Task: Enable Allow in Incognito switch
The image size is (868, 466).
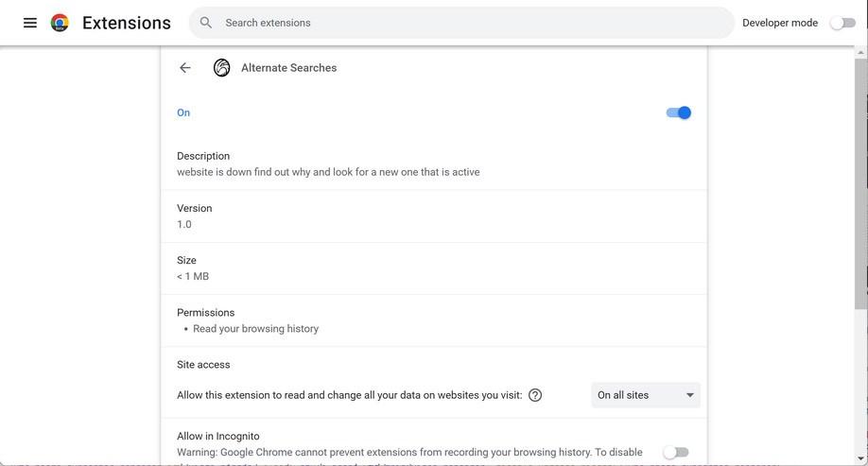Action: 676,453
